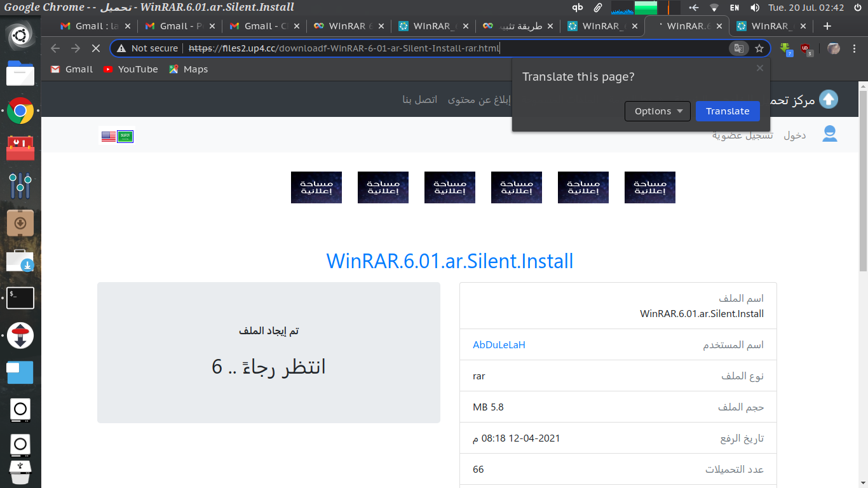Viewport: 868px width, 488px height.
Task: Click the Translate button
Action: 728,111
